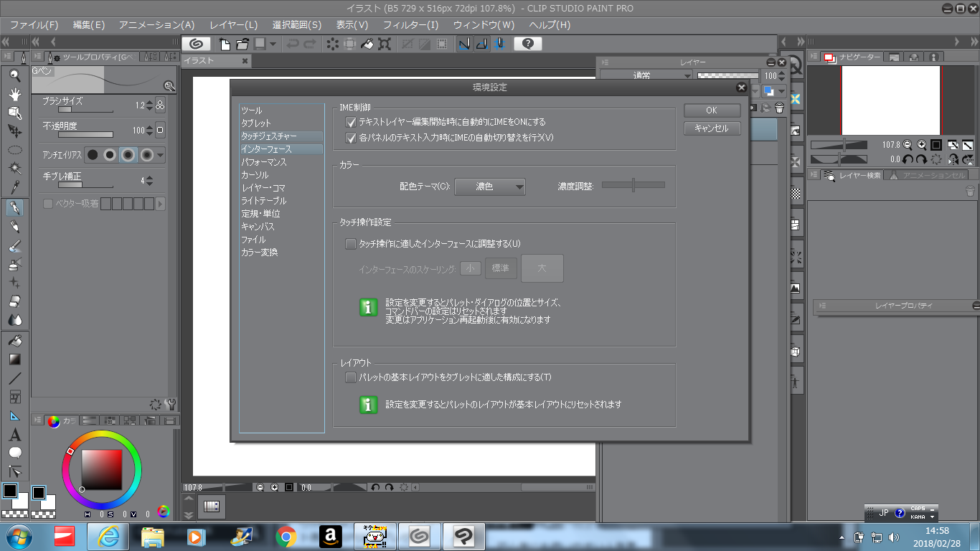Image resolution: width=980 pixels, height=551 pixels.
Task: Select the Zoom magnifier tool
Action: point(14,75)
